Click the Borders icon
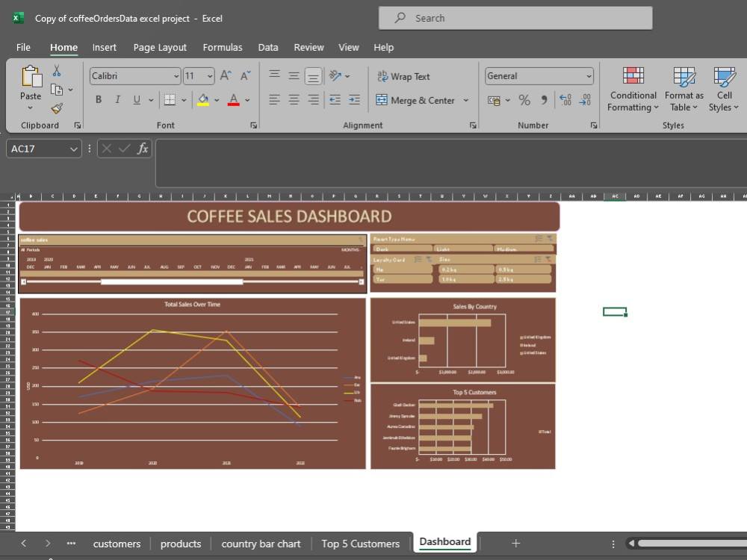 (x=170, y=100)
